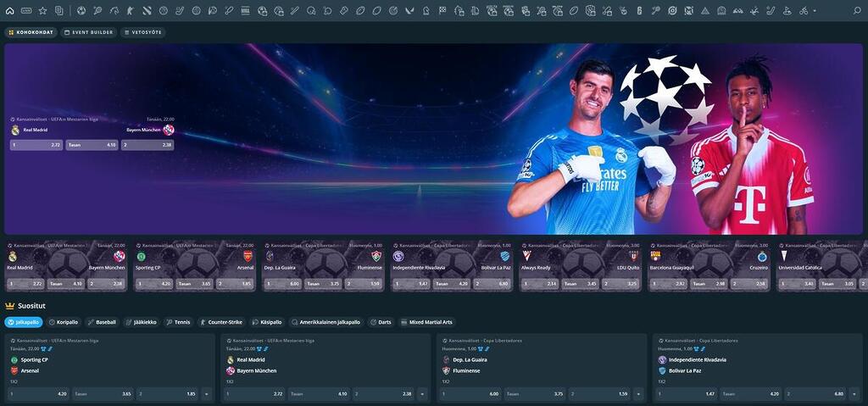This screenshot has width=868, height=406.
Task: Pick odds 4.20 on Sporting CP list card
Action: (37, 394)
